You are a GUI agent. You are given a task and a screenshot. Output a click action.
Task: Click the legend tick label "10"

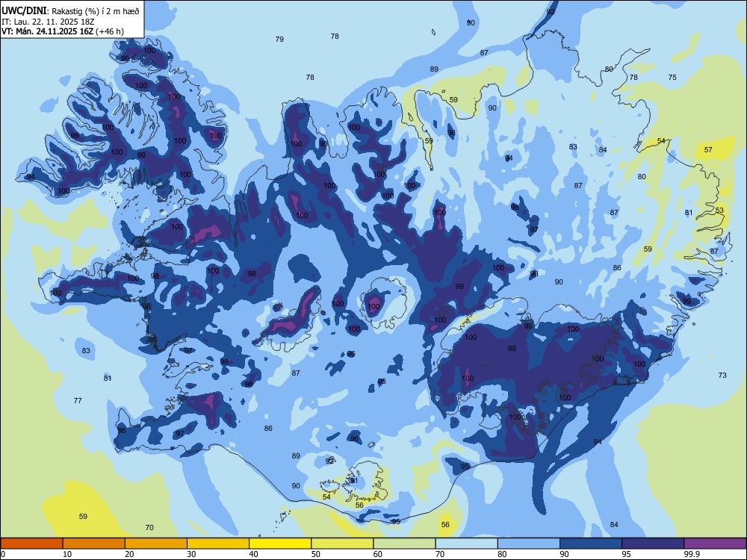click(x=67, y=554)
